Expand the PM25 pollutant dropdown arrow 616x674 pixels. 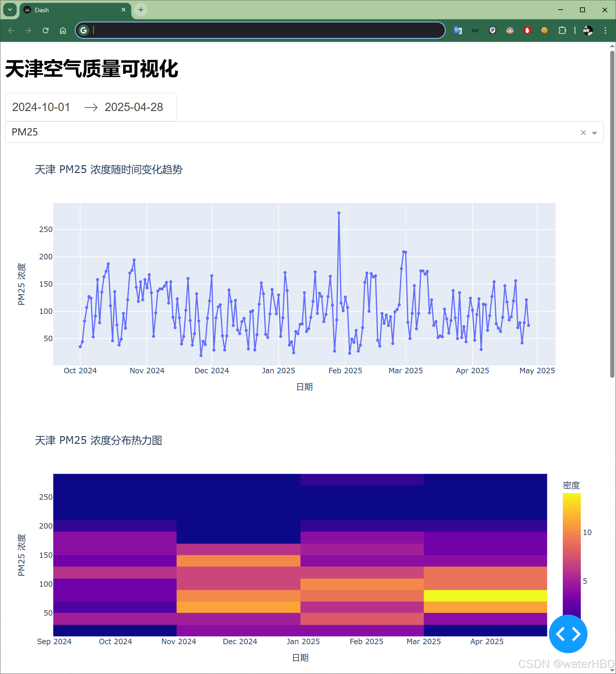pos(594,133)
